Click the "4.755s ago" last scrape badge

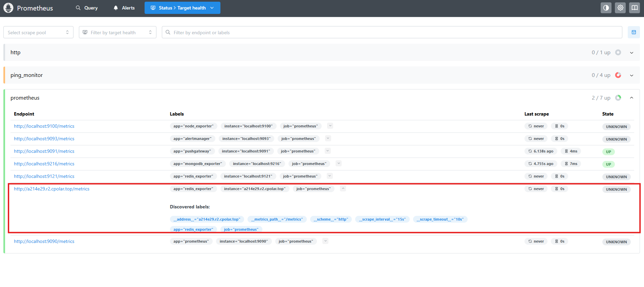pos(541,164)
